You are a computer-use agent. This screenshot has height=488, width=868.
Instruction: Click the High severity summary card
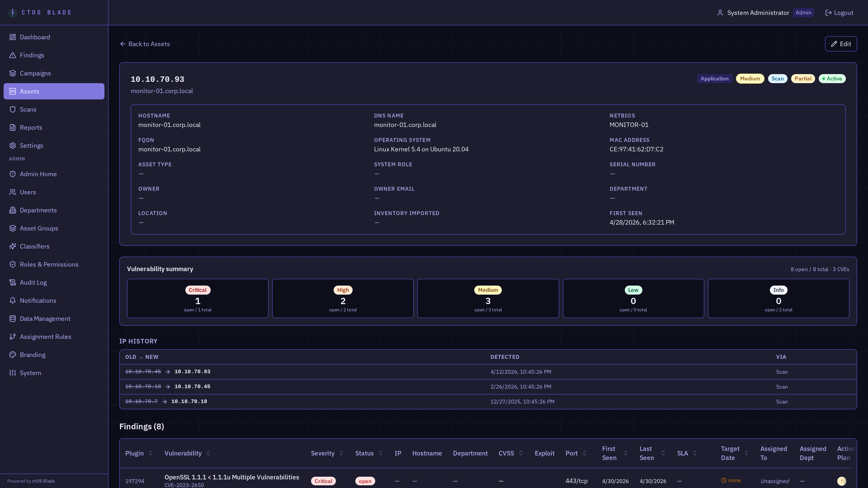pyautogui.click(x=343, y=298)
